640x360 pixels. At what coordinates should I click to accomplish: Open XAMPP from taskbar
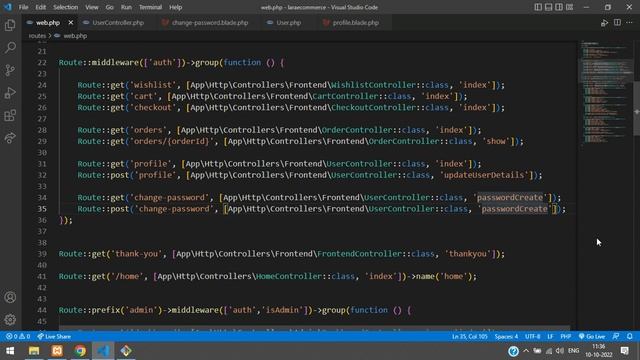(57, 351)
